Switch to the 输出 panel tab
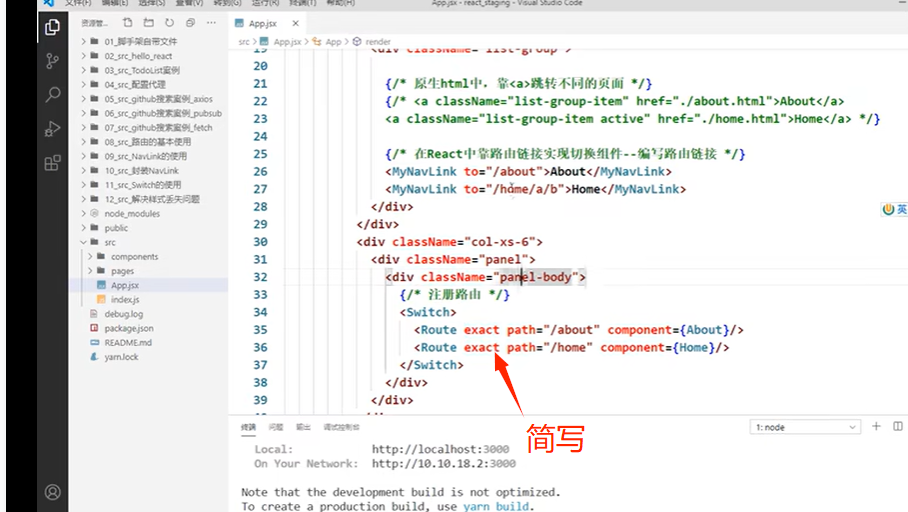908x512 pixels. click(x=303, y=427)
